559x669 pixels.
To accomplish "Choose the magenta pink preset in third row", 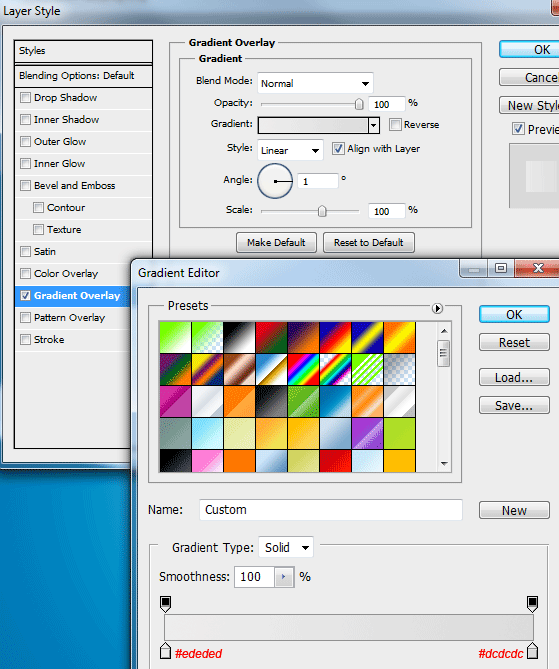I will point(175,401).
